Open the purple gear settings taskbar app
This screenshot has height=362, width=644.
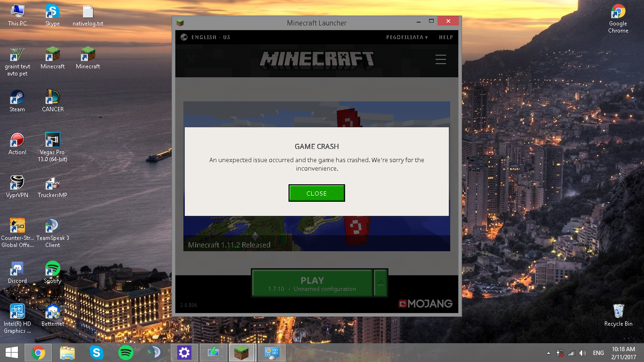tap(184, 353)
